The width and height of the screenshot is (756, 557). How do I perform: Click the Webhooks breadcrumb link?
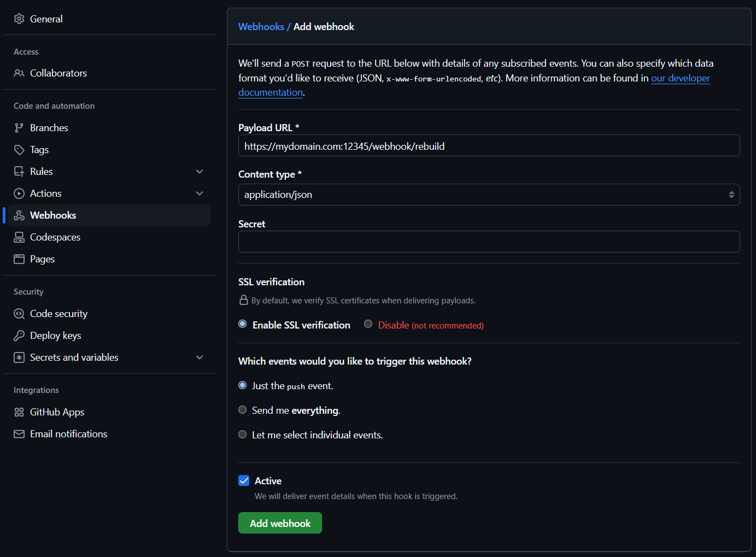pyautogui.click(x=261, y=27)
